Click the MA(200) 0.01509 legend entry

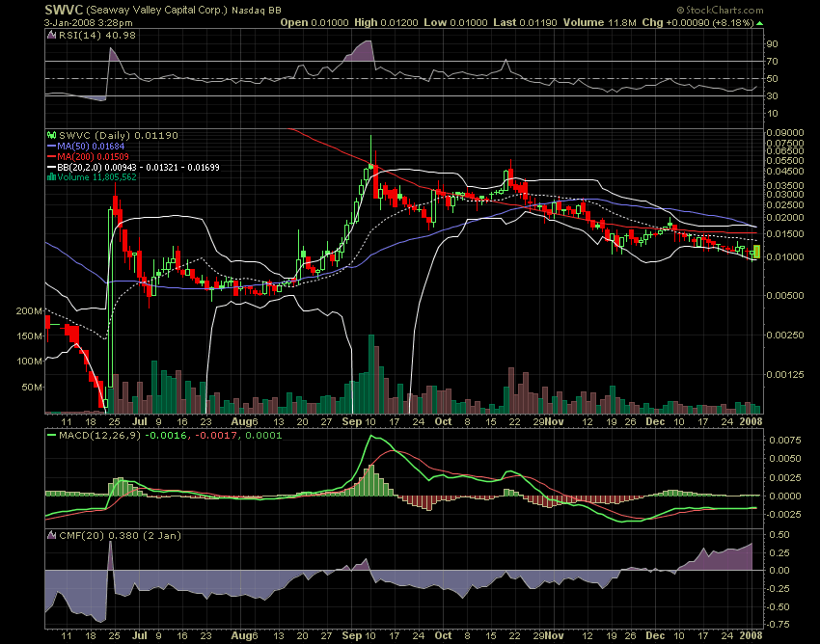[93, 157]
